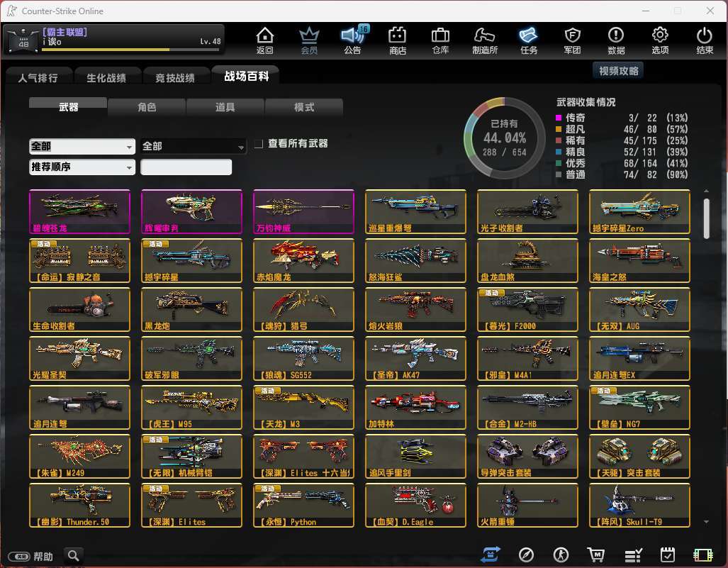Open the 数据 stats icon
The image size is (728, 568).
point(616,40)
